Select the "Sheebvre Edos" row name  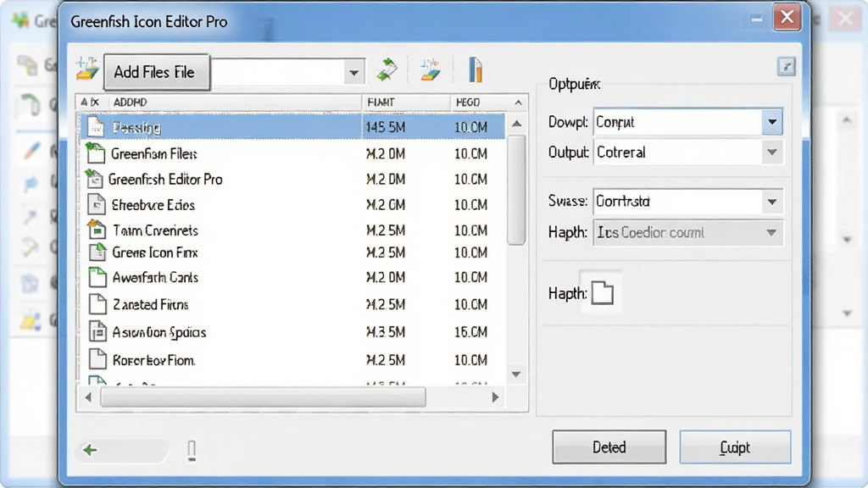(153, 205)
